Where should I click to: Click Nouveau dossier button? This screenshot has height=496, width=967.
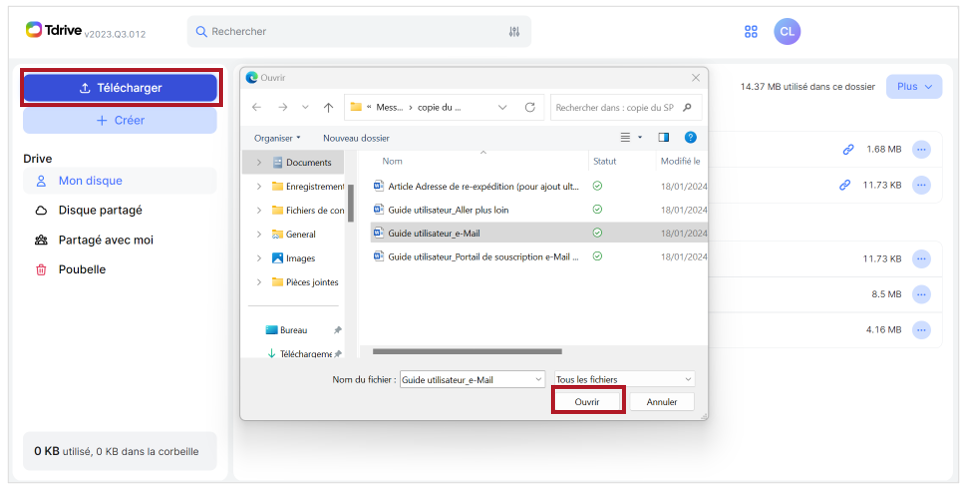point(356,138)
